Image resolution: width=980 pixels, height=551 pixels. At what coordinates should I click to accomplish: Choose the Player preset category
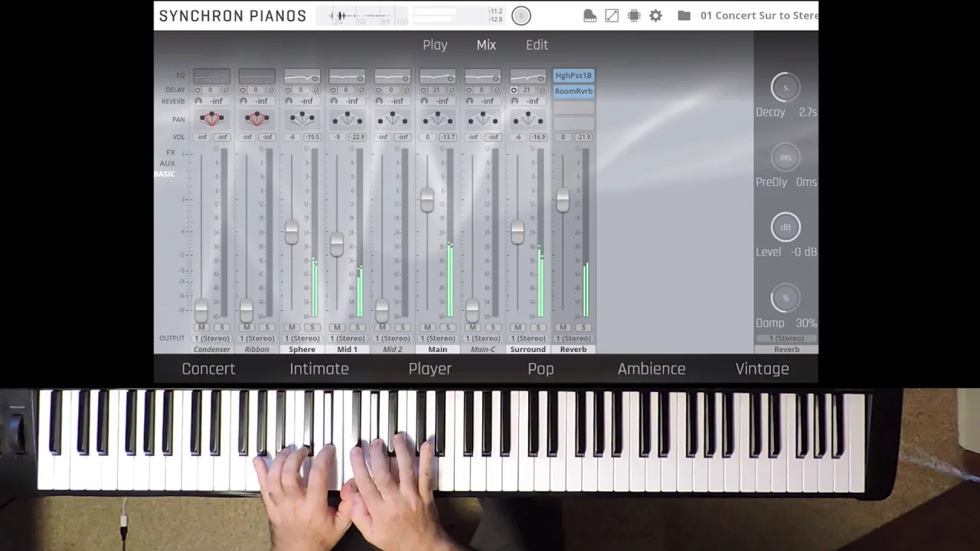point(430,369)
